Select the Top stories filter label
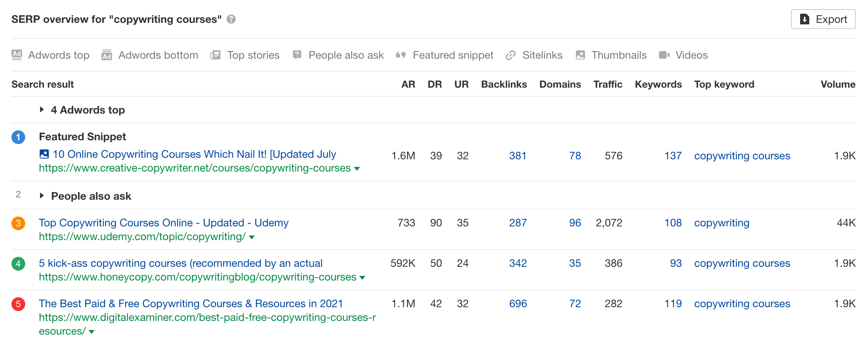The height and width of the screenshot is (343, 868). point(253,55)
